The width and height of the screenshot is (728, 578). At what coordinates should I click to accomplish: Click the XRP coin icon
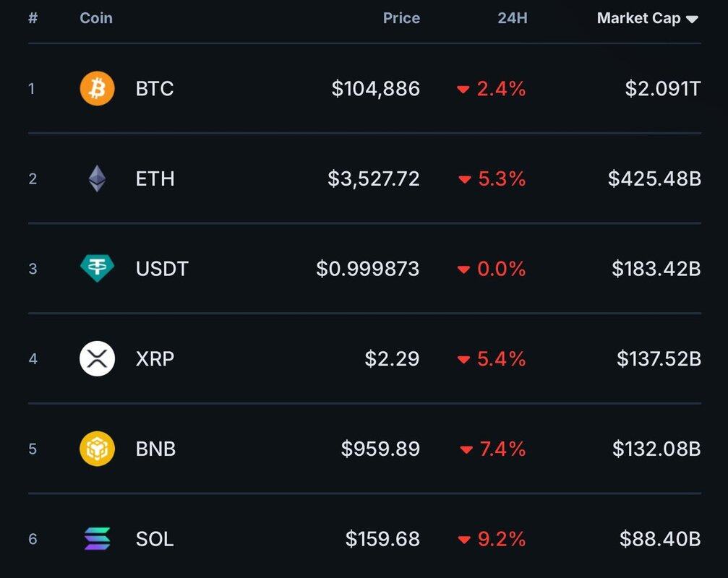click(97, 358)
